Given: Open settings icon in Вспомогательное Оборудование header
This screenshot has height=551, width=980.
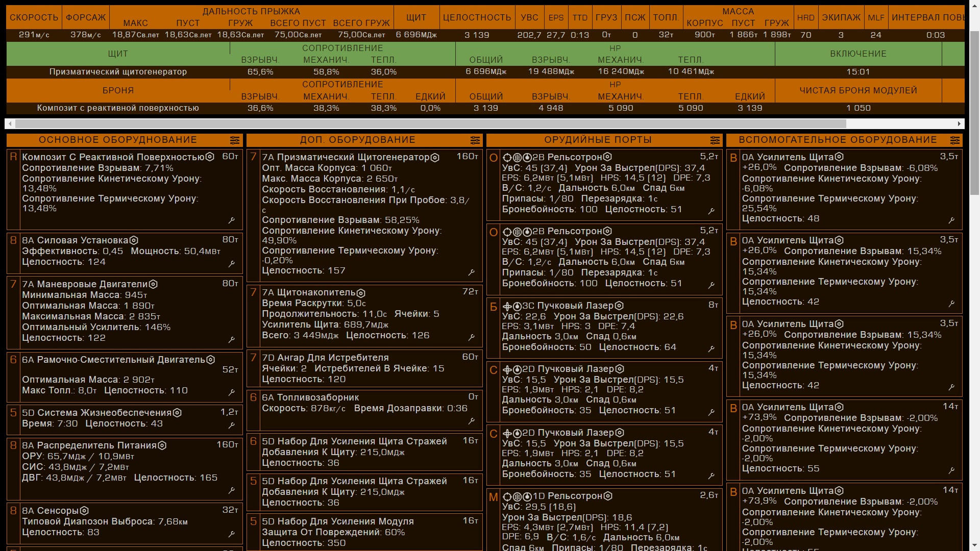Looking at the screenshot, I should [x=954, y=140].
